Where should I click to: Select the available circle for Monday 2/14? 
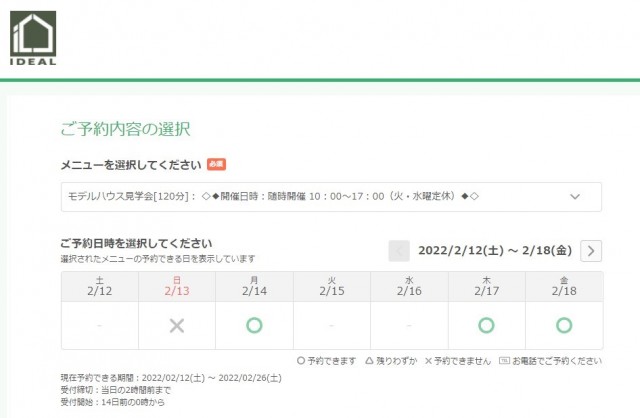click(254, 325)
